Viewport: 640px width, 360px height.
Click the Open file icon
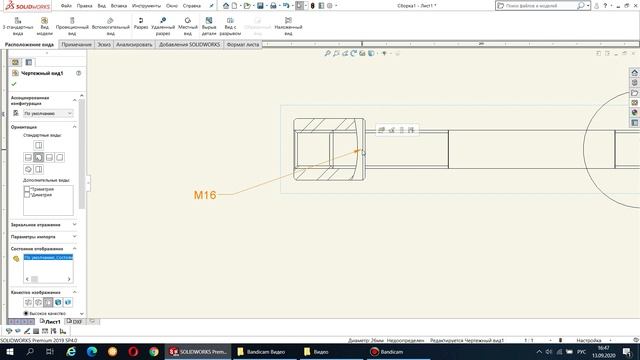tap(247, 6)
